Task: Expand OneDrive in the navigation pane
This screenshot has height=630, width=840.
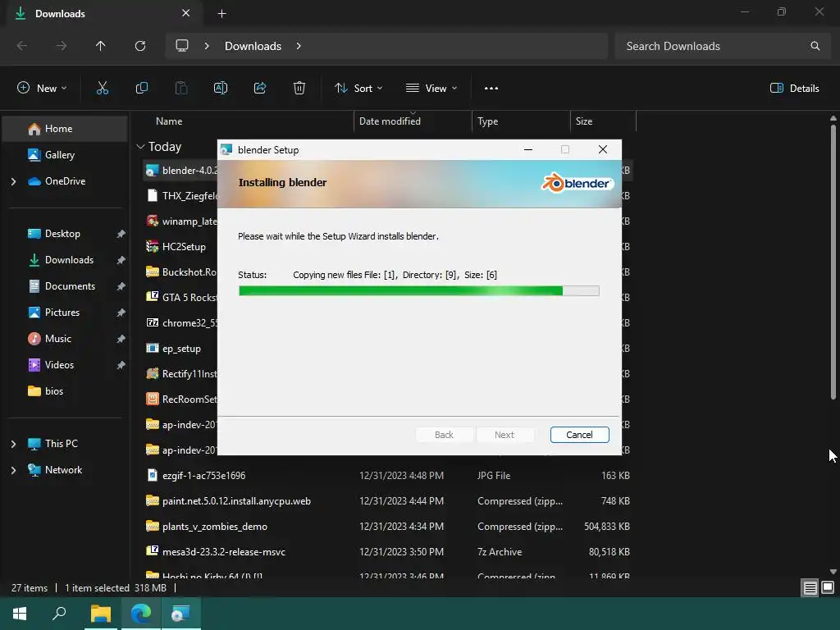Action: [13, 181]
